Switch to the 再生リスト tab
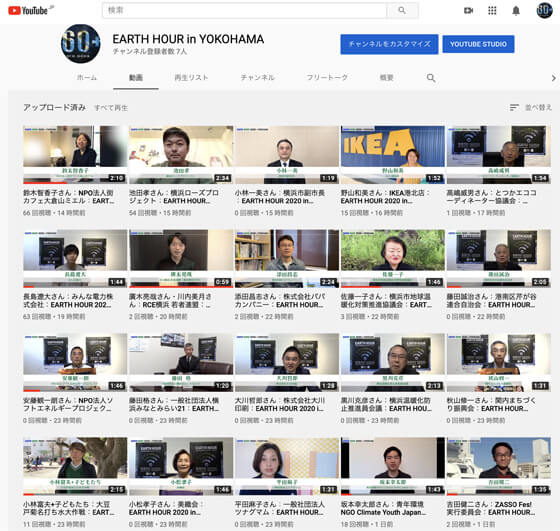The height and width of the screenshot is (531, 560). click(191, 77)
